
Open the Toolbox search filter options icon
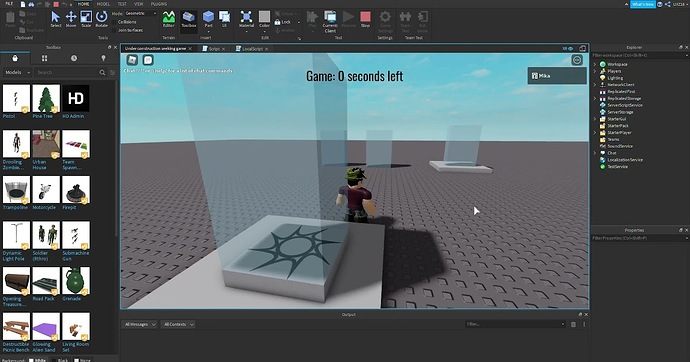pyautogui.click(x=113, y=73)
